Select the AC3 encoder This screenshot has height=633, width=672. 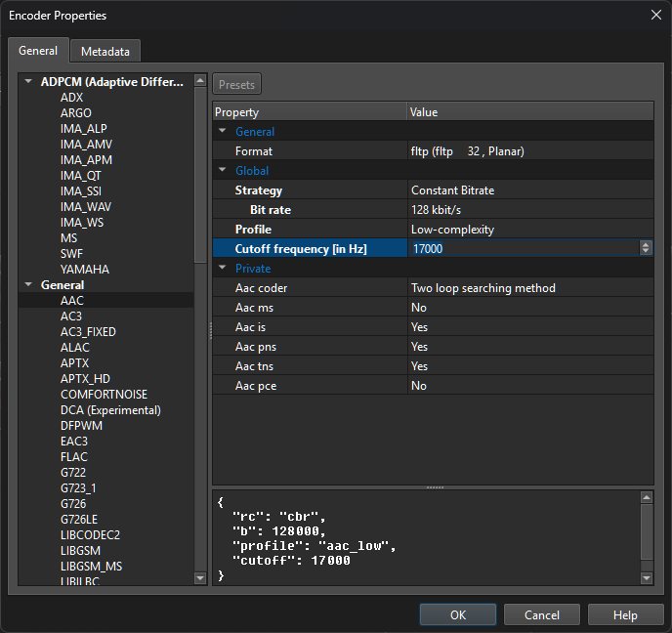point(71,316)
